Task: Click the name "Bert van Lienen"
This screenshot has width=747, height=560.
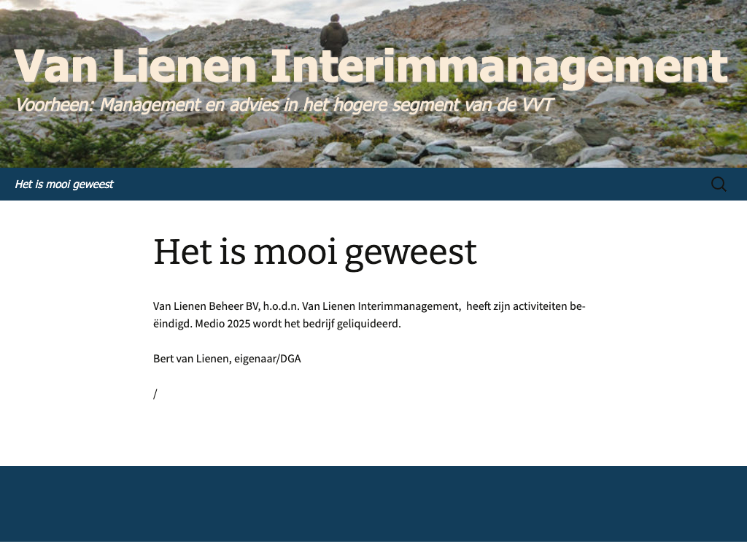Action: (x=190, y=359)
